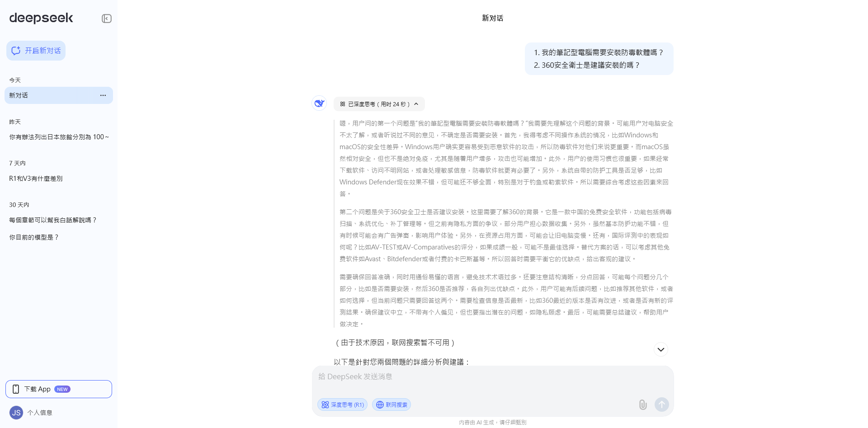The width and height of the screenshot is (868, 428).
Task: Click the DeepSeek whale avatar icon
Action: 319,103
